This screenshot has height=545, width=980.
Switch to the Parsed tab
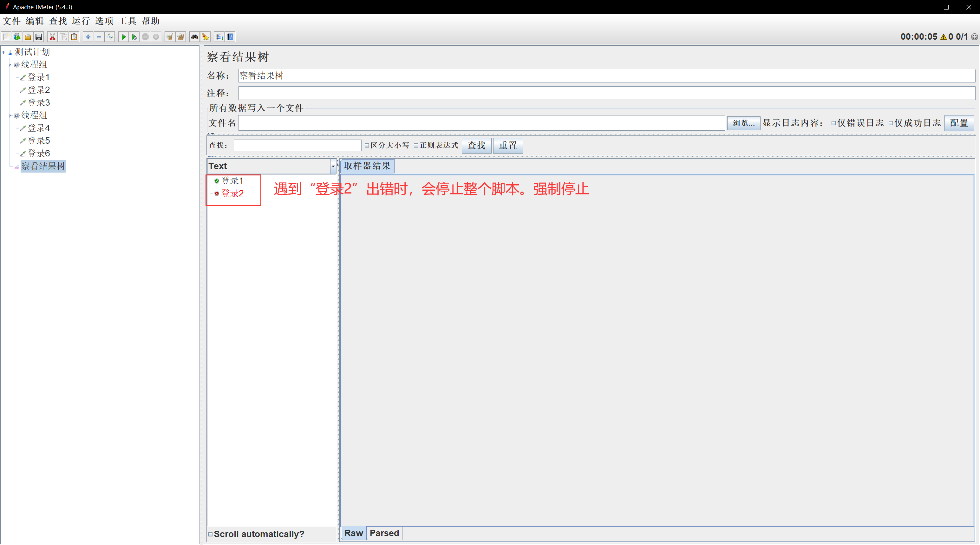point(384,533)
